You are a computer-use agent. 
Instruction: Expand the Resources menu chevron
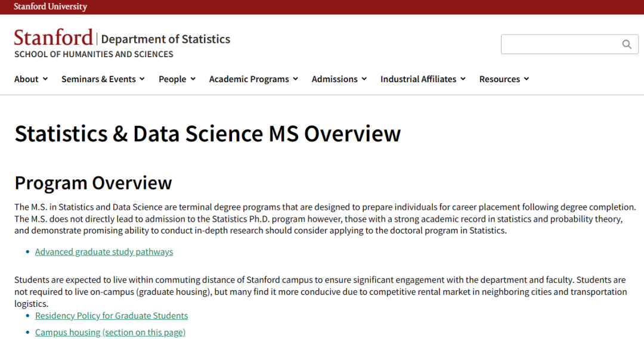[x=526, y=79]
